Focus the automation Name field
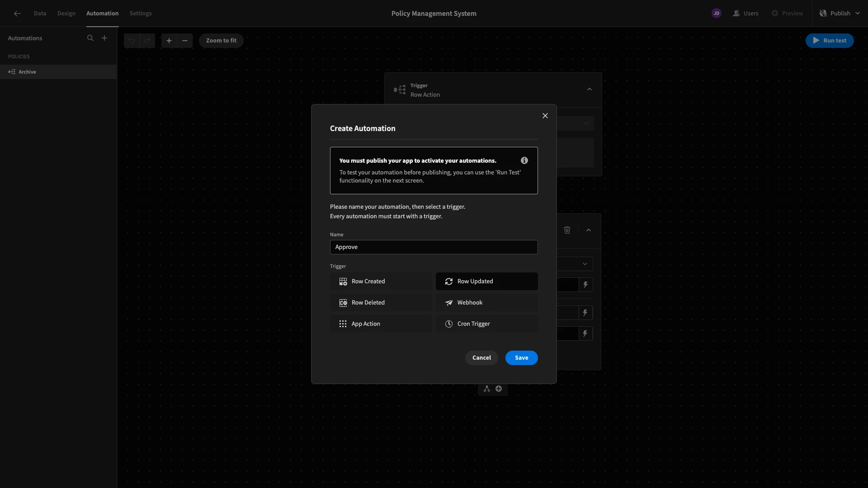Screen dimensions: 868x488 [x=434, y=247]
